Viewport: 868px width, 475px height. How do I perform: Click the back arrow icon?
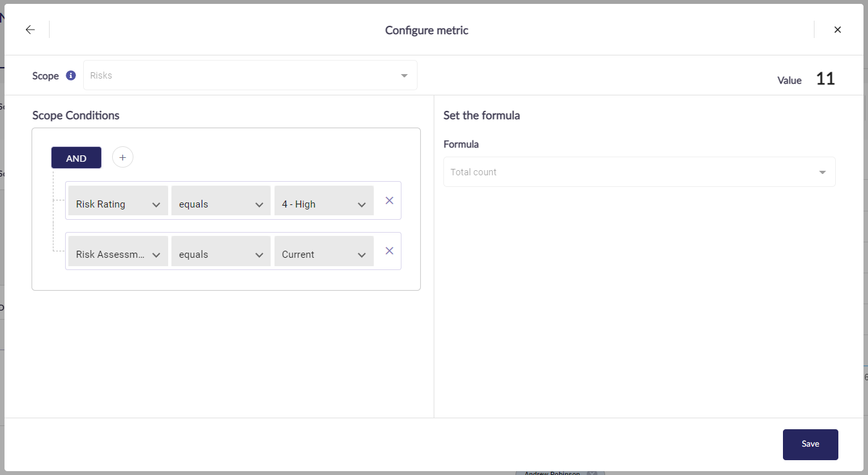tap(30, 30)
